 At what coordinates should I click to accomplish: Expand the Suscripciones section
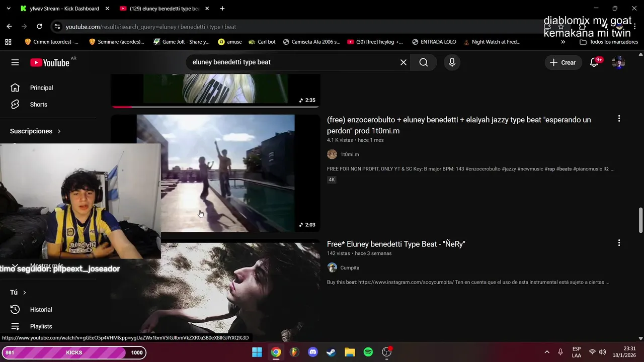pyautogui.click(x=35, y=131)
